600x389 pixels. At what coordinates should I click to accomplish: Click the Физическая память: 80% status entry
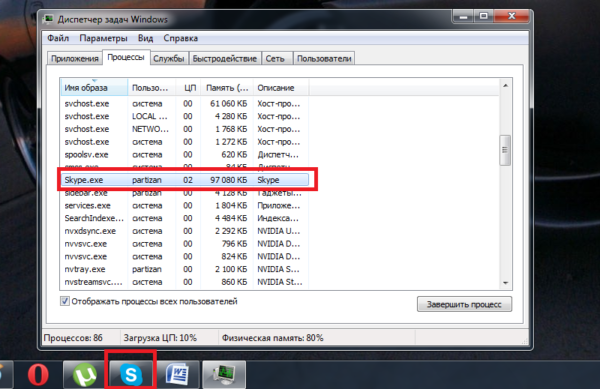pos(272,338)
